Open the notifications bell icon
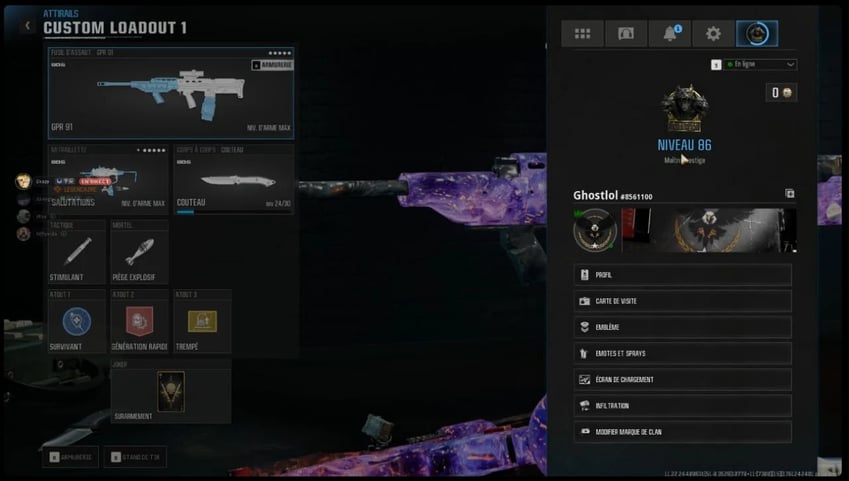This screenshot has width=849, height=481. [x=670, y=34]
